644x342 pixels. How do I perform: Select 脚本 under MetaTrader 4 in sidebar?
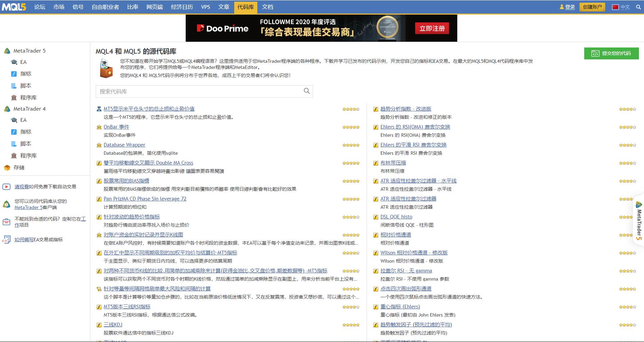[x=26, y=144]
